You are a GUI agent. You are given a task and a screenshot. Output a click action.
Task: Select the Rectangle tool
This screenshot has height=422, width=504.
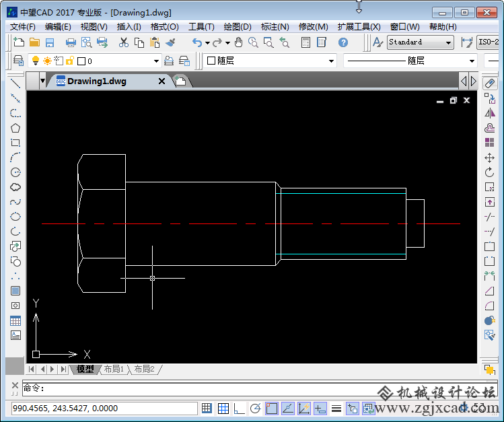tap(15, 143)
